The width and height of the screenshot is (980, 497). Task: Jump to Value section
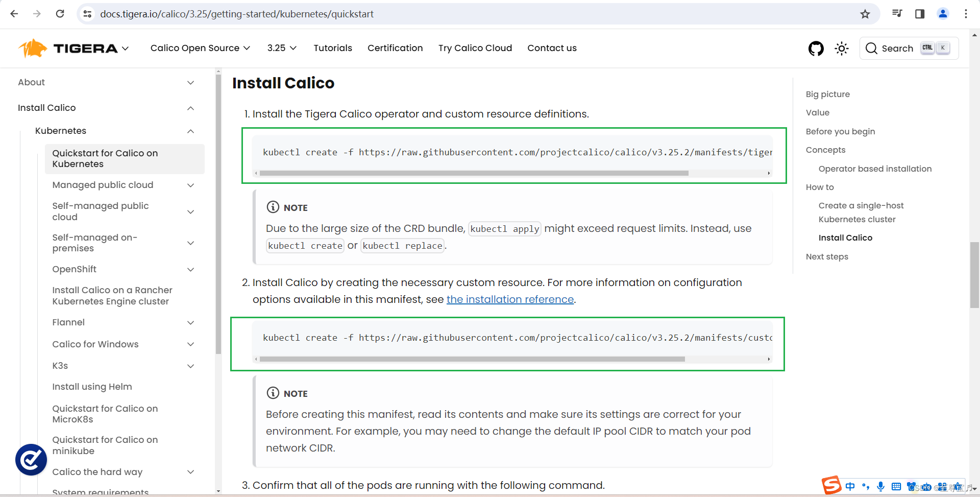(x=818, y=112)
